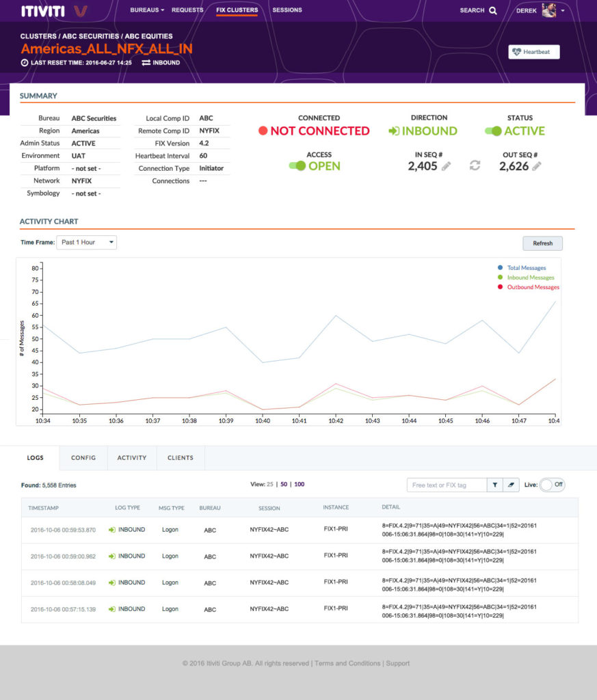Click the inbound arrows icon in header
597x700 pixels.
146,62
